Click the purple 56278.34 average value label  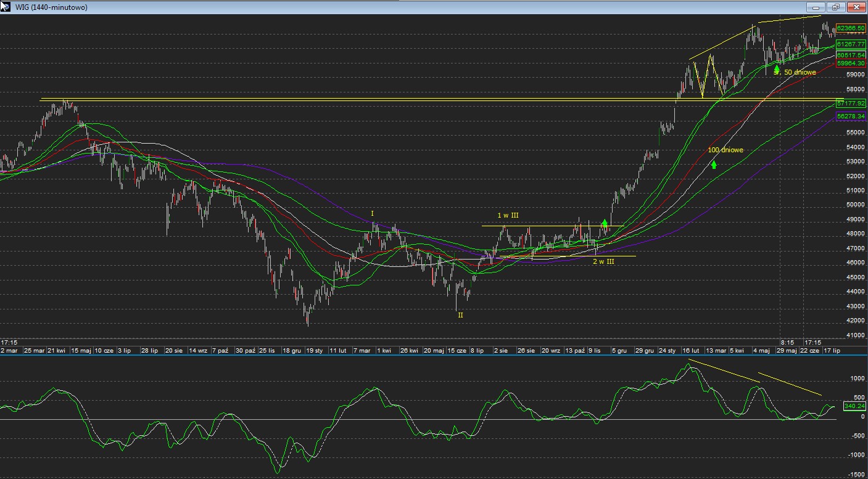pos(851,116)
